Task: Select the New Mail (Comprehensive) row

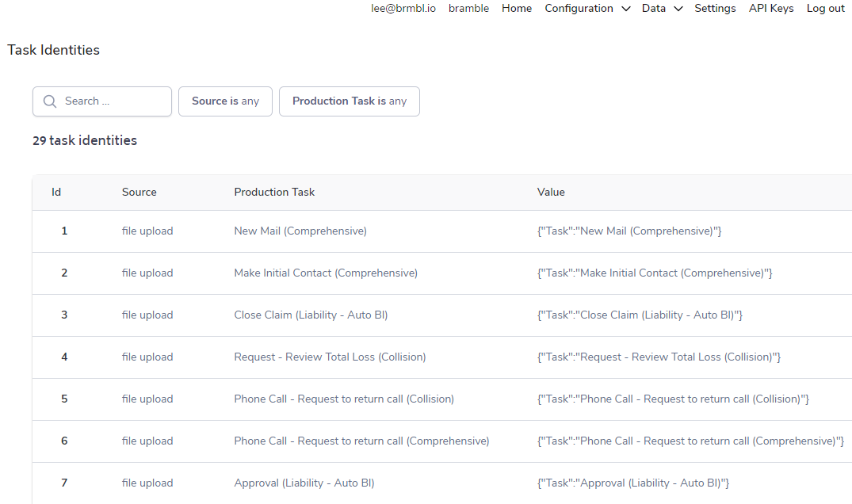Action: click(x=300, y=231)
